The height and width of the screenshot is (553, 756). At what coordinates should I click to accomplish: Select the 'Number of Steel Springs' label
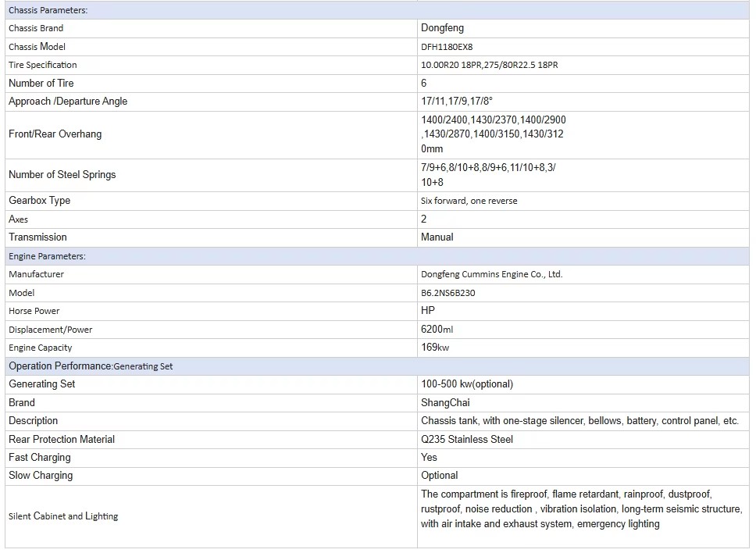[x=62, y=175]
